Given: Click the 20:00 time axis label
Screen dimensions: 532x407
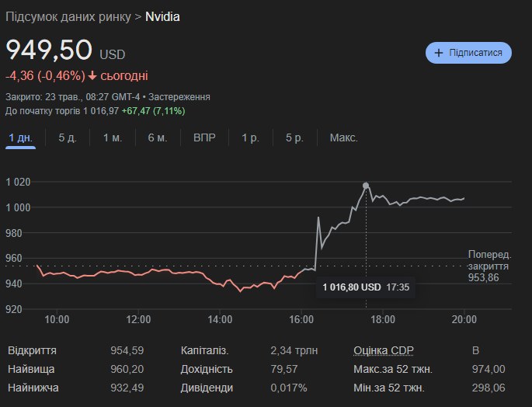Looking at the screenshot, I should (x=464, y=319).
